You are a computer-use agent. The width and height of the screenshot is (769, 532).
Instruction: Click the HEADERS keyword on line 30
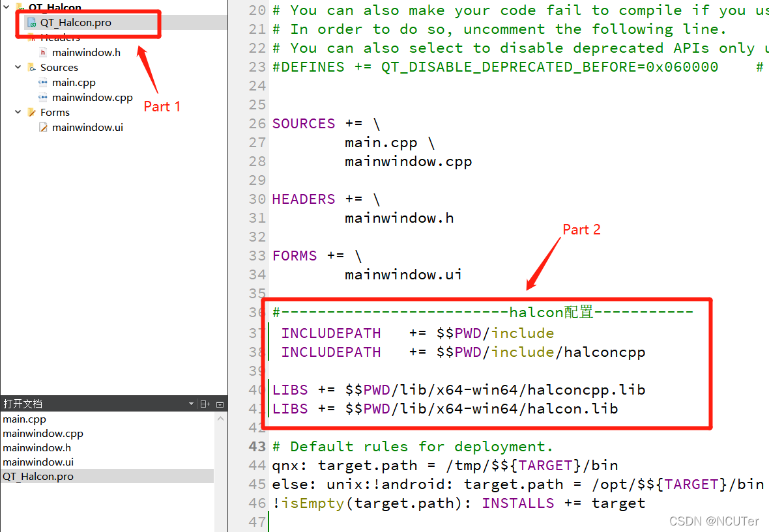pos(304,199)
